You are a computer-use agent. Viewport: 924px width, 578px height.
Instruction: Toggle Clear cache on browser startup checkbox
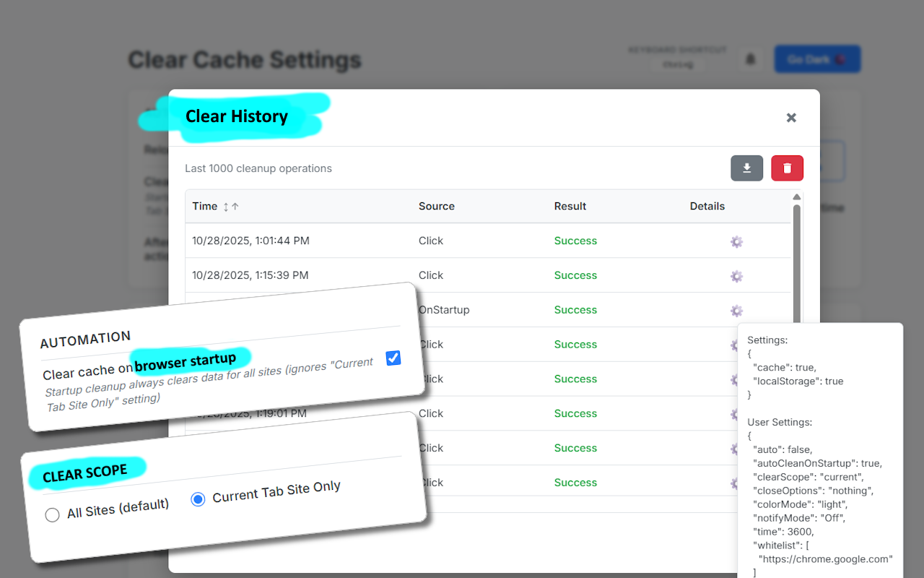point(393,358)
